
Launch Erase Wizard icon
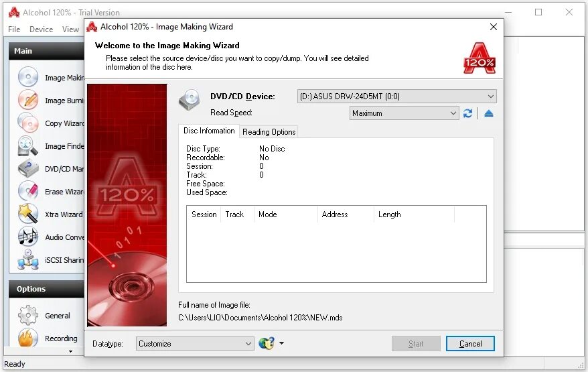pos(28,191)
